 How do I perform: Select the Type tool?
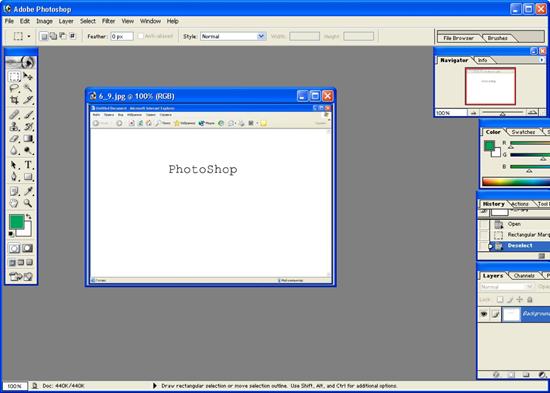tap(28, 165)
